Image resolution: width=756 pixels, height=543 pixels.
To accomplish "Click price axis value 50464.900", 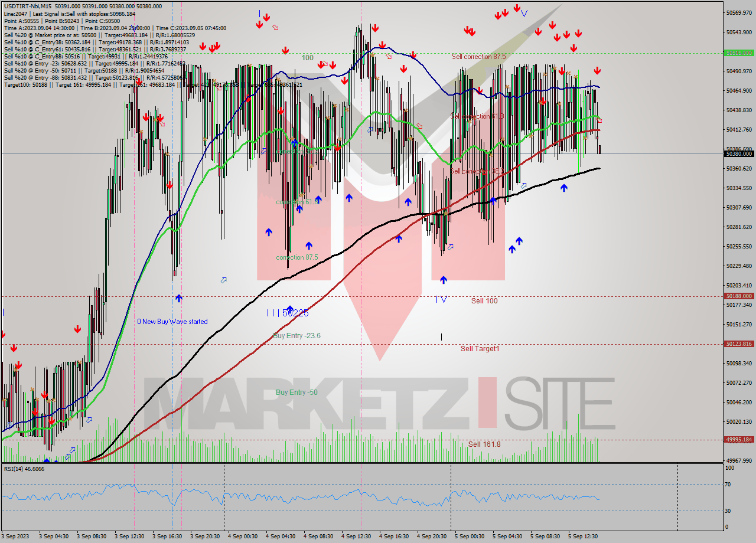I will (x=739, y=90).
